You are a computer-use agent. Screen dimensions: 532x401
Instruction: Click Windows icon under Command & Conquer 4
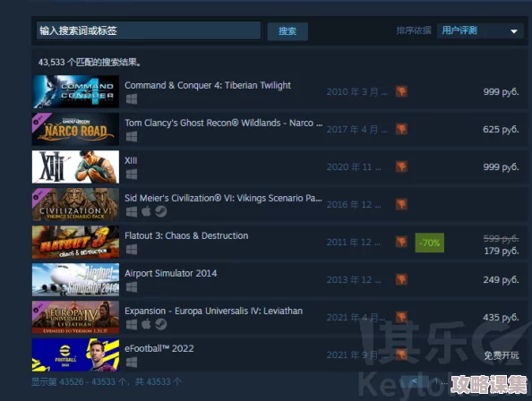[x=132, y=99]
